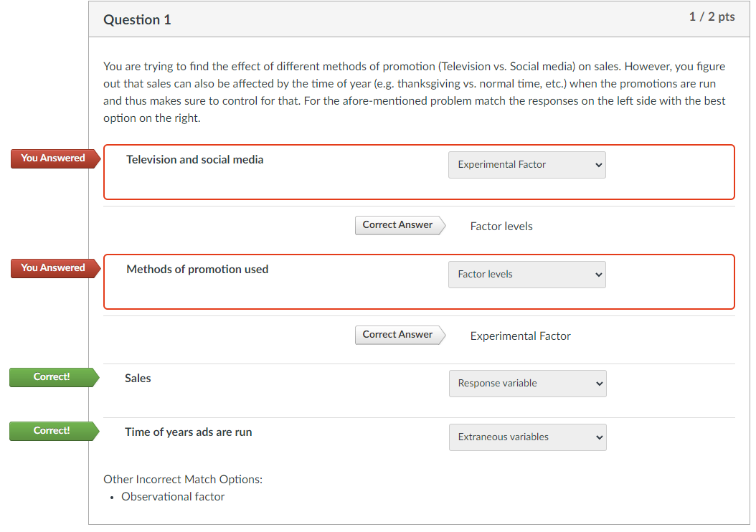Open the Extraneous variables dropdown for Time of years
The width and height of the screenshot is (756, 532).
point(527,437)
